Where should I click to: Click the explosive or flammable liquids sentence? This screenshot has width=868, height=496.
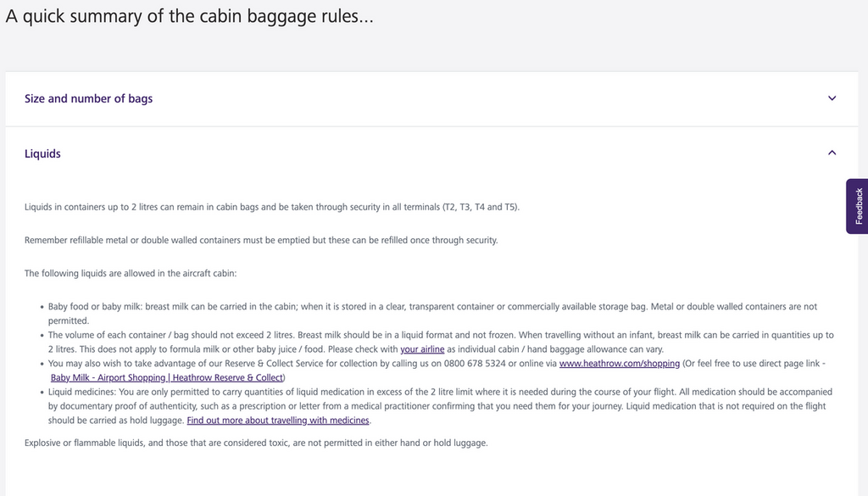point(256,443)
